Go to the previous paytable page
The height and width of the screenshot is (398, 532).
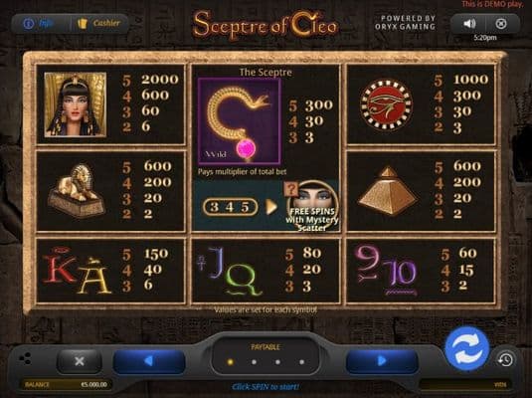[149, 361]
